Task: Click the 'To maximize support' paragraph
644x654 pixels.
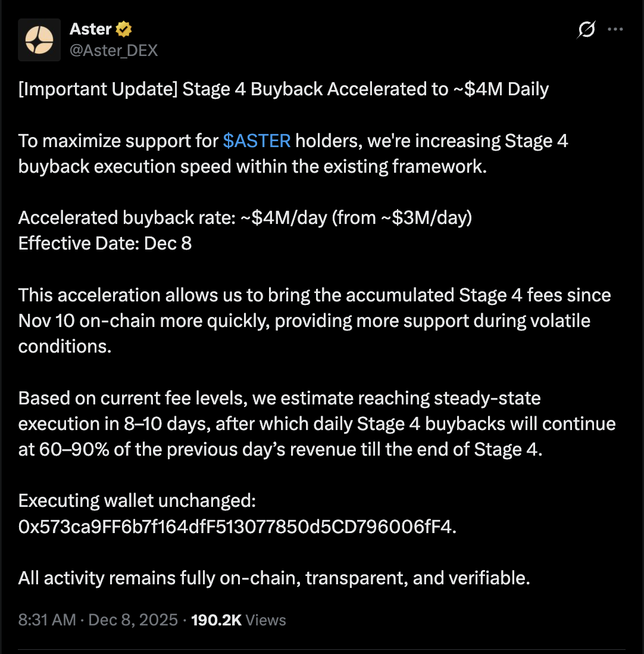Action: 293,154
